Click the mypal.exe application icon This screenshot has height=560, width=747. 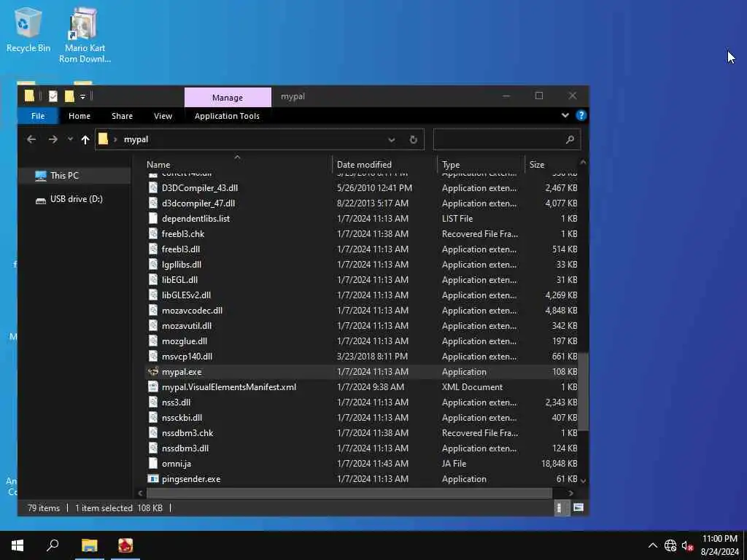coord(153,371)
